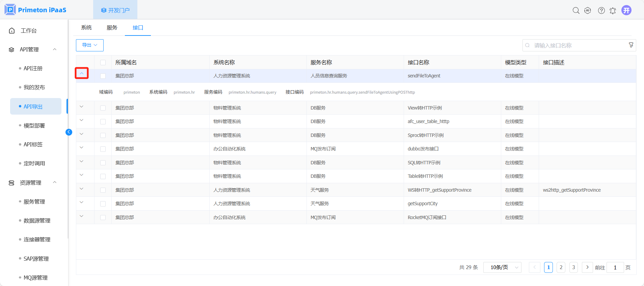
Task: Click the user avatar icon
Action: (x=626, y=10)
